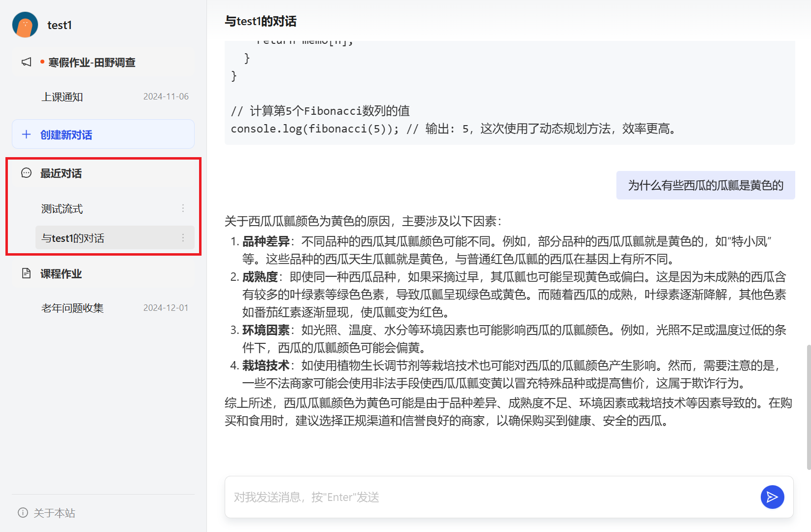811x532 pixels.
Task: Click the chat vertical scrollbar thumb
Action: [x=808, y=407]
